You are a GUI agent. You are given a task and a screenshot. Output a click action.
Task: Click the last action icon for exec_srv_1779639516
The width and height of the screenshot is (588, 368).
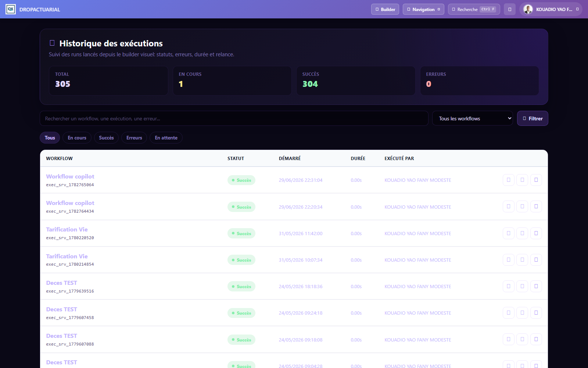click(536, 286)
